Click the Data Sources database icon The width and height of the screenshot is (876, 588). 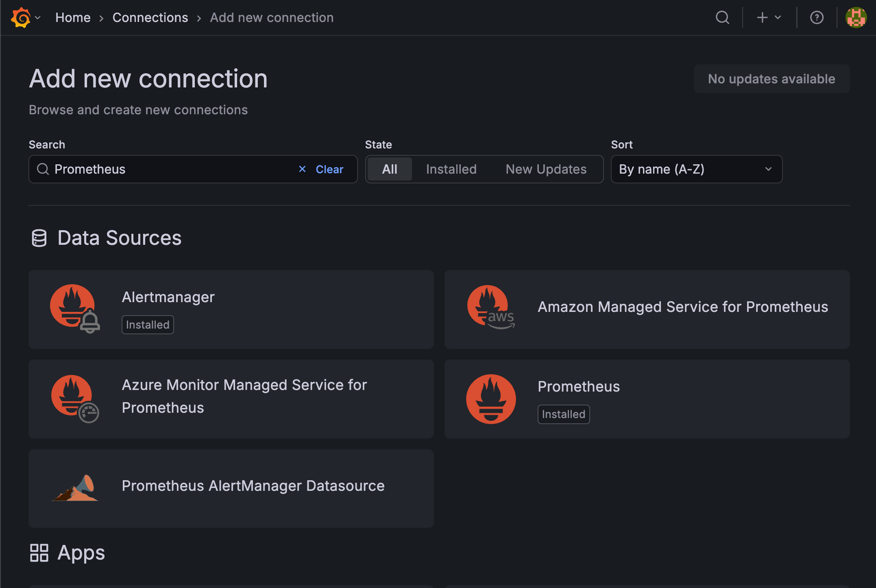[x=39, y=238]
